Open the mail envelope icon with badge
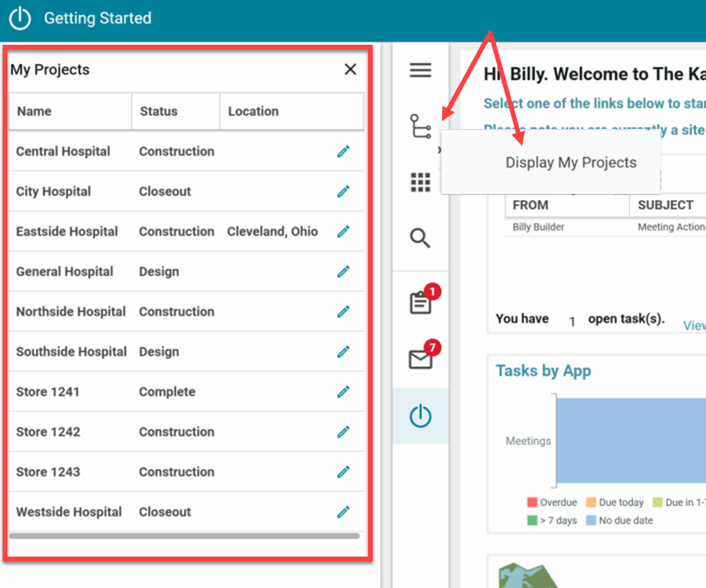 (x=421, y=359)
